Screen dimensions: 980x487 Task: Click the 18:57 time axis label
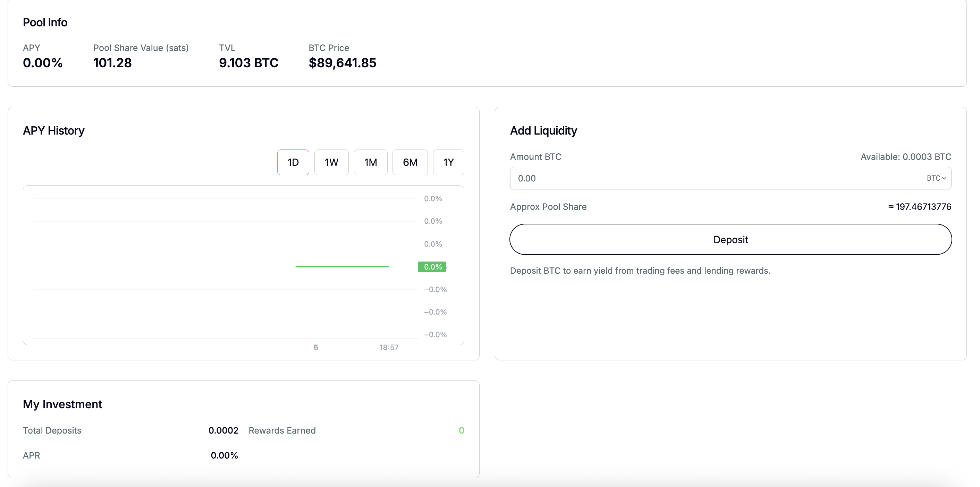pos(388,348)
